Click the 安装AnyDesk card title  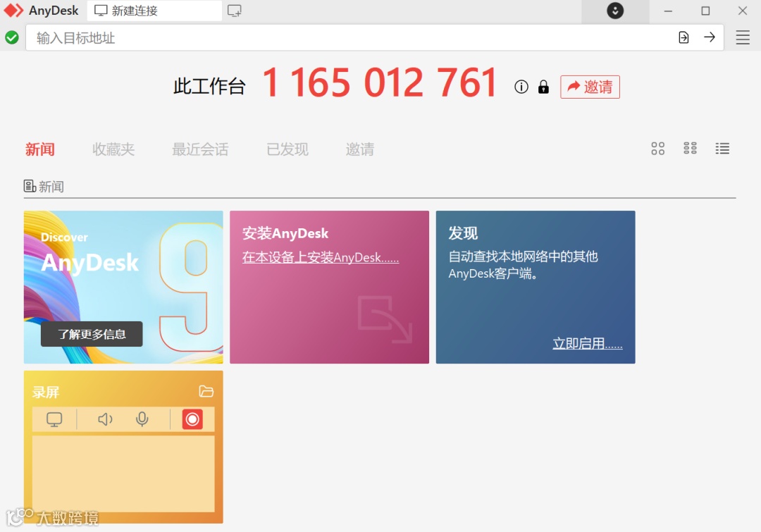(x=285, y=233)
